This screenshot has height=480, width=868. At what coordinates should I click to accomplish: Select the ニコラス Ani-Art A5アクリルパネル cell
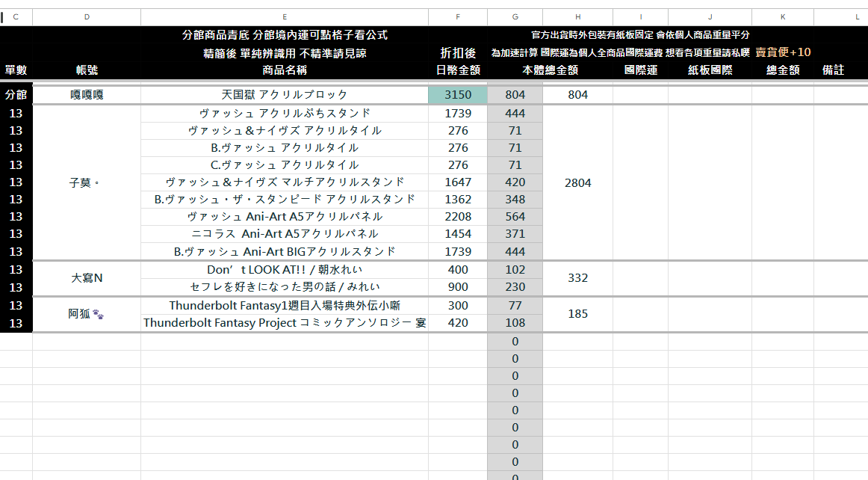[x=285, y=233]
